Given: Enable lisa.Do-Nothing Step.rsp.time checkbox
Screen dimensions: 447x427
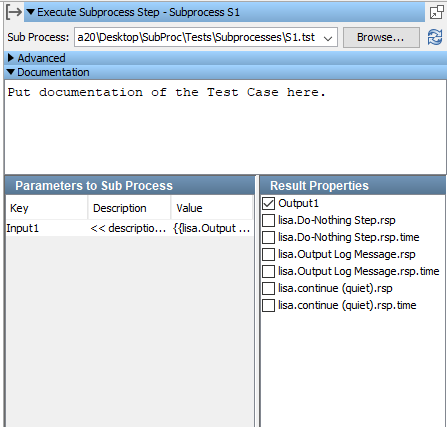Looking at the screenshot, I should pyautogui.click(x=268, y=237).
